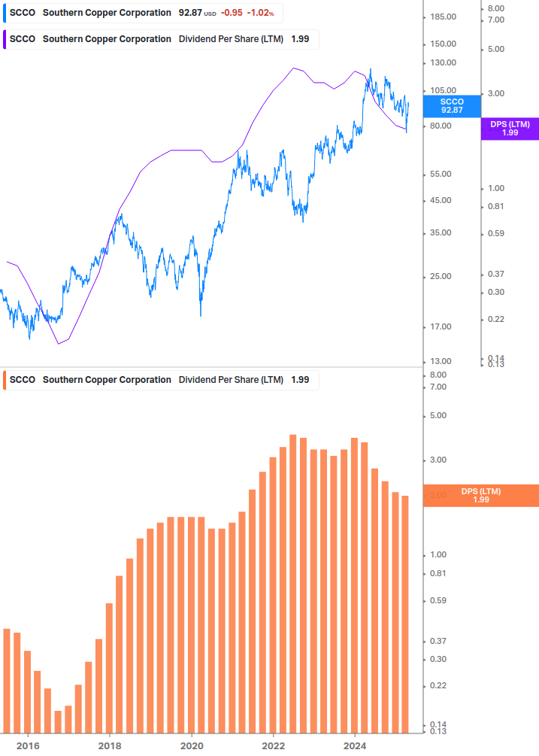Click the 92.87 price in the top legend
Viewport: 539px width, 756px height.
[x=190, y=13]
